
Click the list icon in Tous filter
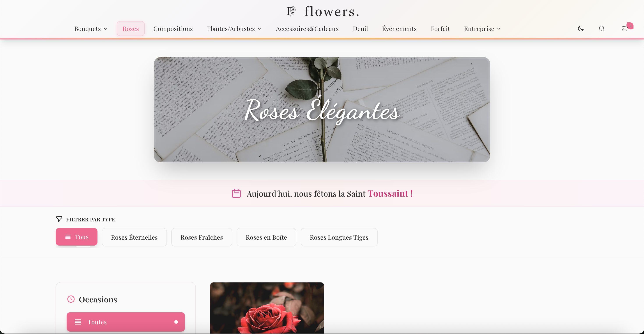coord(68,237)
